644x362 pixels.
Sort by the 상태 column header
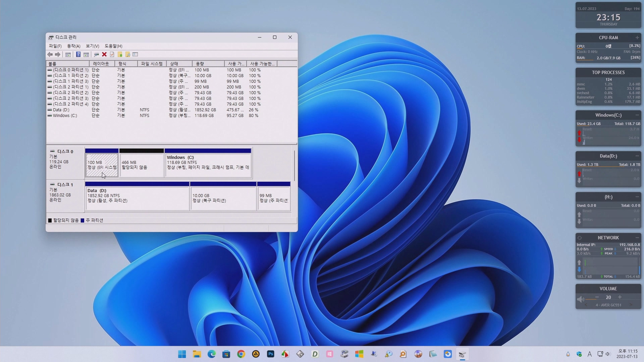click(x=179, y=64)
